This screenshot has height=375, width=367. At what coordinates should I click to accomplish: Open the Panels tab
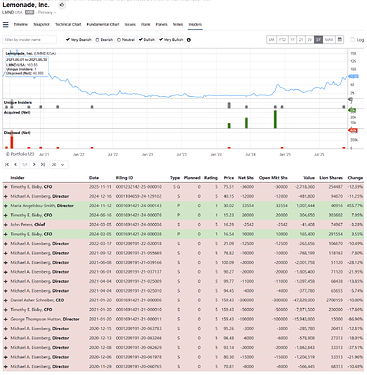(x=162, y=24)
